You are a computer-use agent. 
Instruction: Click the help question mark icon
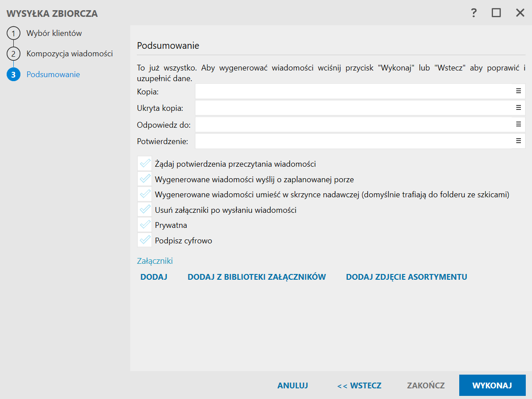pos(474,13)
